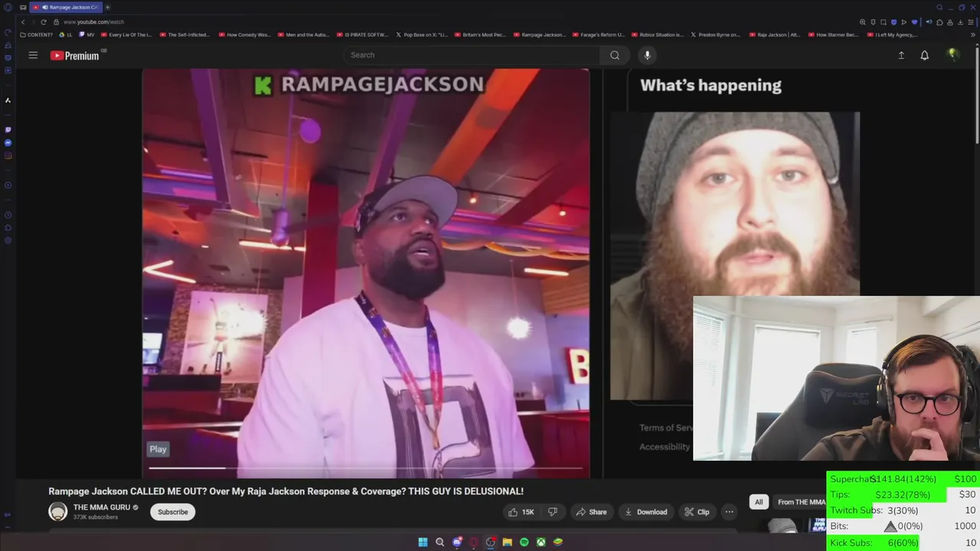Open IS PIRATE SOFTW bookmark
Screen dimensions: 980x551
tap(363, 34)
